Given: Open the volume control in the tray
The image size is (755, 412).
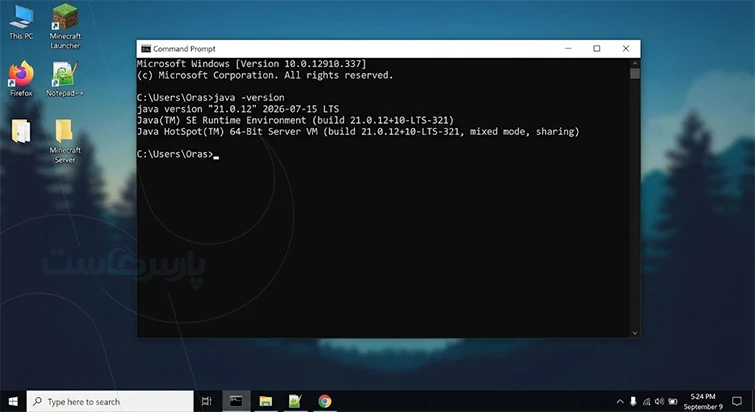Looking at the screenshot, I should point(659,401).
